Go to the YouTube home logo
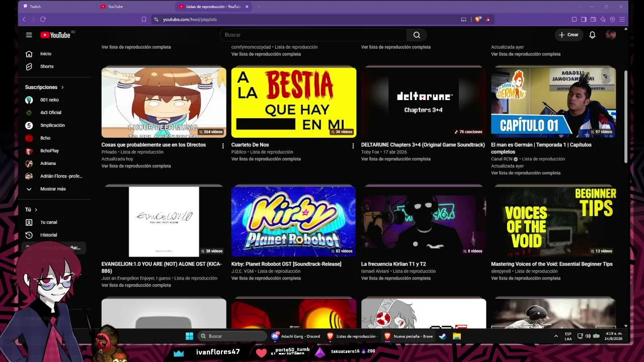This screenshot has height=362, width=644. [x=55, y=35]
